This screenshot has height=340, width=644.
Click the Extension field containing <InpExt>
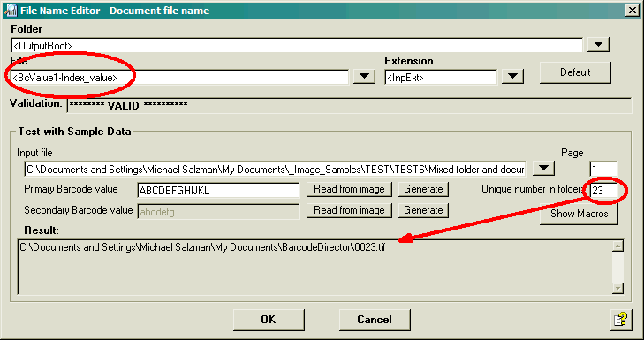tap(441, 77)
